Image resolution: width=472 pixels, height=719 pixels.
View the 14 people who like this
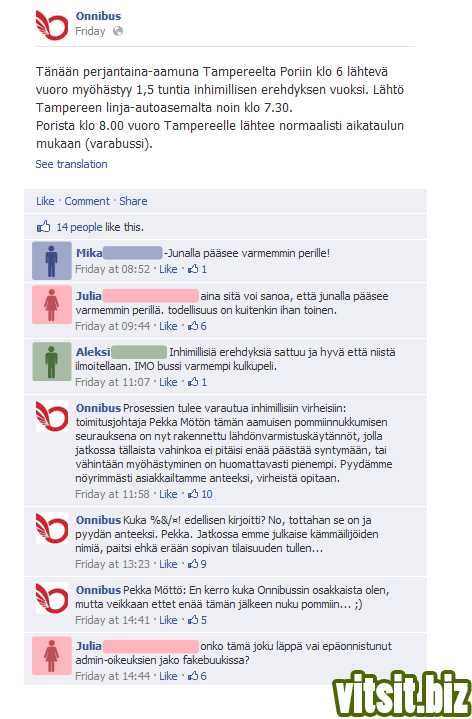click(79, 227)
